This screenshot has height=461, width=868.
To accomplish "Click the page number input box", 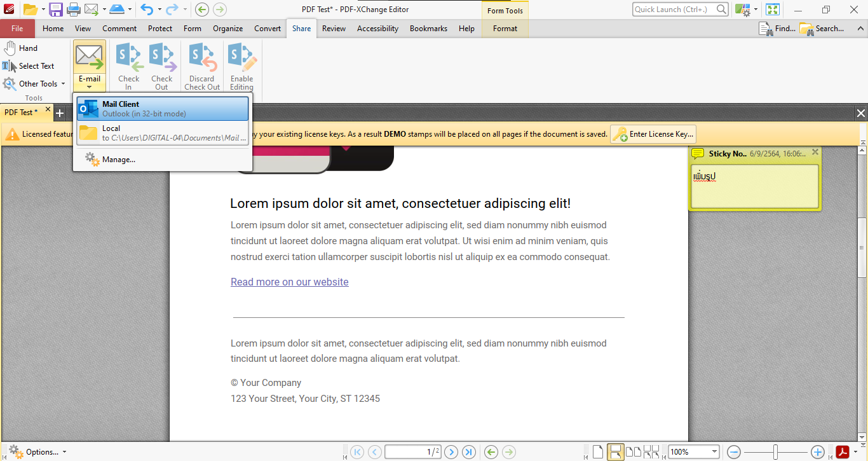I will coord(413,452).
